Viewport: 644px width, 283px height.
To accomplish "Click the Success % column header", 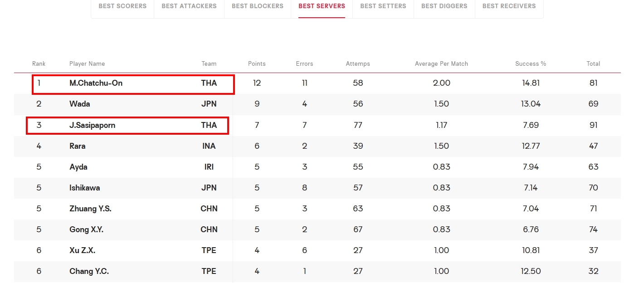I will click(531, 63).
